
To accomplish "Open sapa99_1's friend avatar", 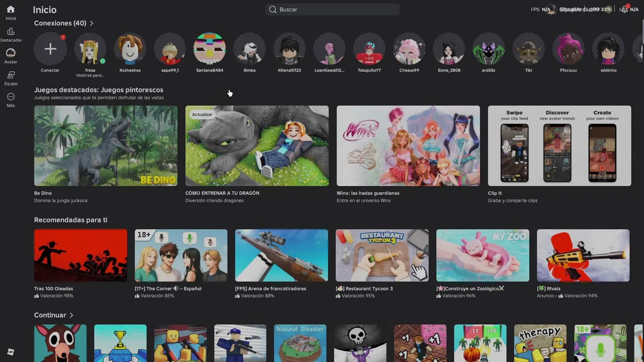I will click(x=170, y=49).
